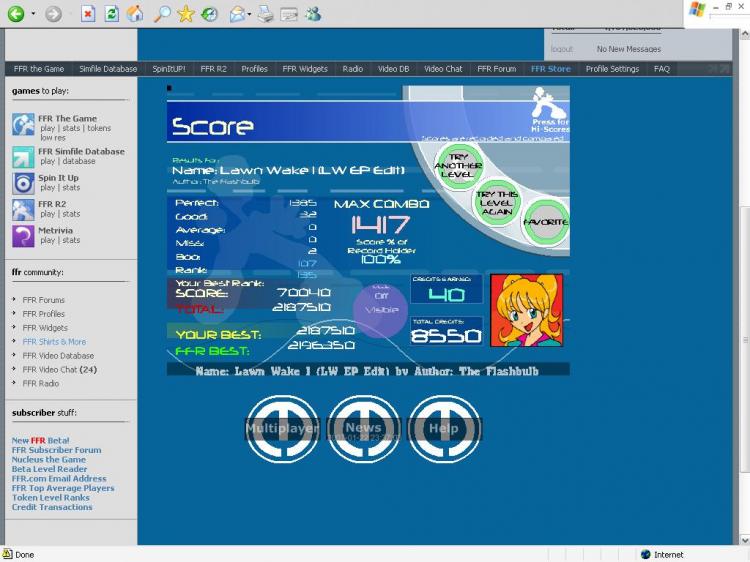Image resolution: width=750 pixels, height=562 pixels.
Task: Print the page with the printer icon
Action: [x=265, y=14]
